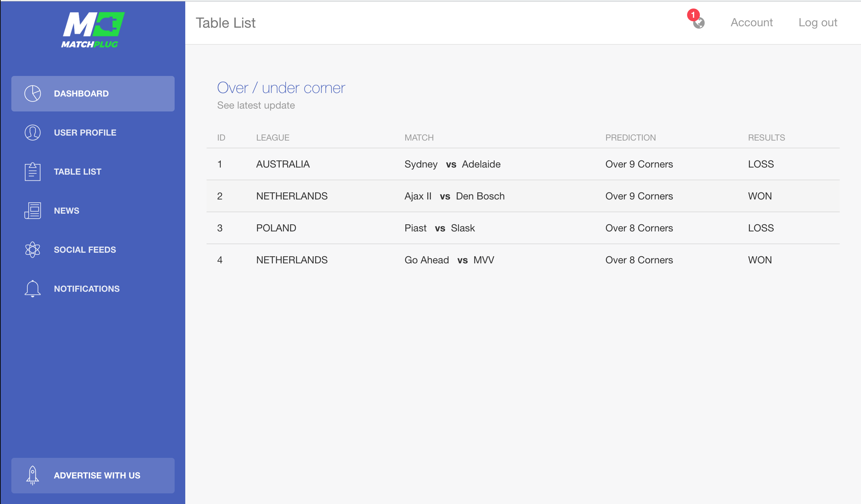Click the Advertise rocket icon
Viewport: 861px width, 504px height.
tap(33, 476)
